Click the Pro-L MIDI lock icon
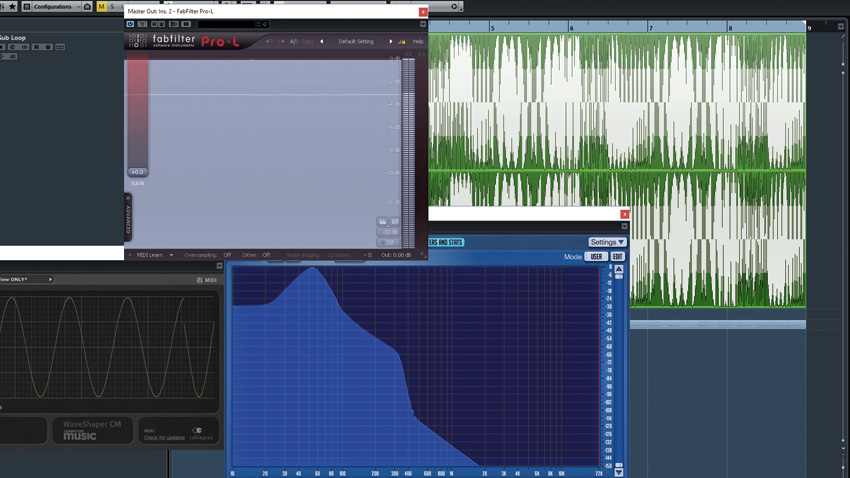The image size is (850, 478). [x=402, y=42]
